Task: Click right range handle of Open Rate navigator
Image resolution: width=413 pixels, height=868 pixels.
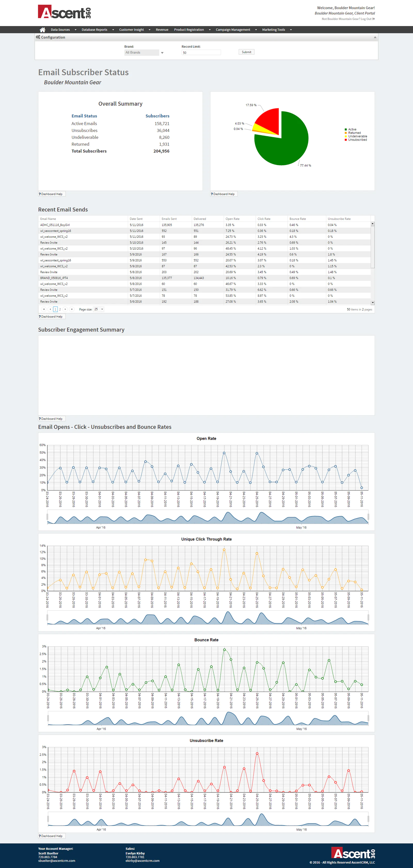Action: tap(368, 517)
